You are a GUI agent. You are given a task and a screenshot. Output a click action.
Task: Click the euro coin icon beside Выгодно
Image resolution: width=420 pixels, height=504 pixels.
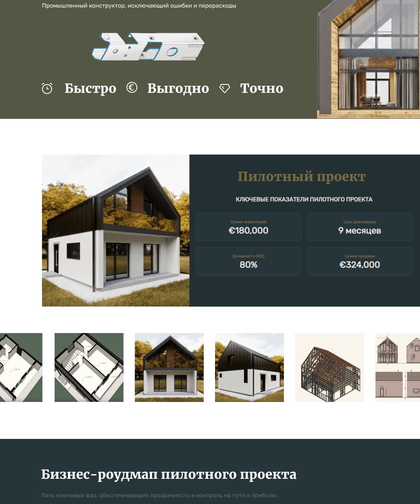click(132, 88)
